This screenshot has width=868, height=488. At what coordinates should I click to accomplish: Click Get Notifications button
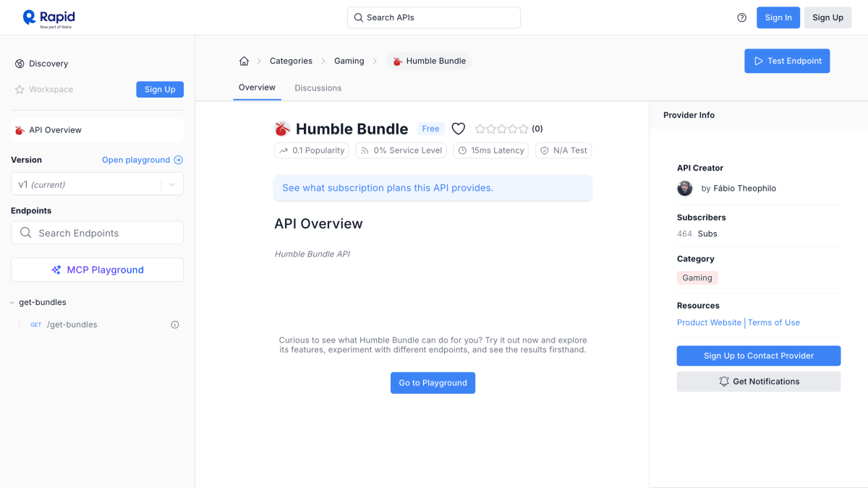click(759, 382)
